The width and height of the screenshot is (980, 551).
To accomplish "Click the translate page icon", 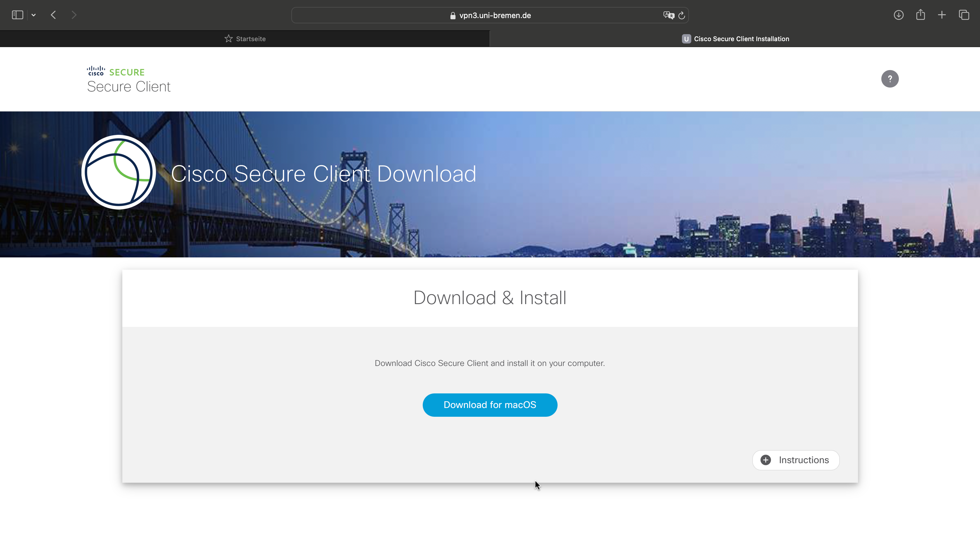I will click(669, 15).
